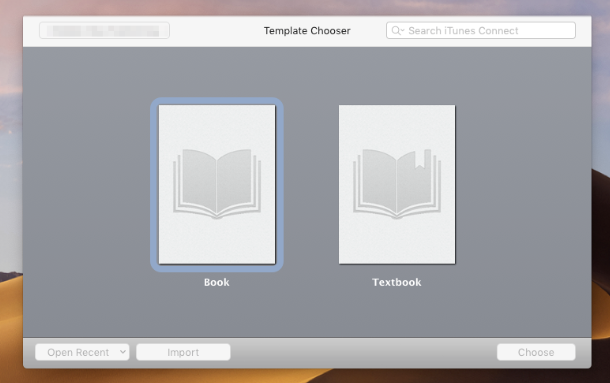Click the blue selection border around Book
This screenshot has height=383, width=610.
tap(154, 184)
